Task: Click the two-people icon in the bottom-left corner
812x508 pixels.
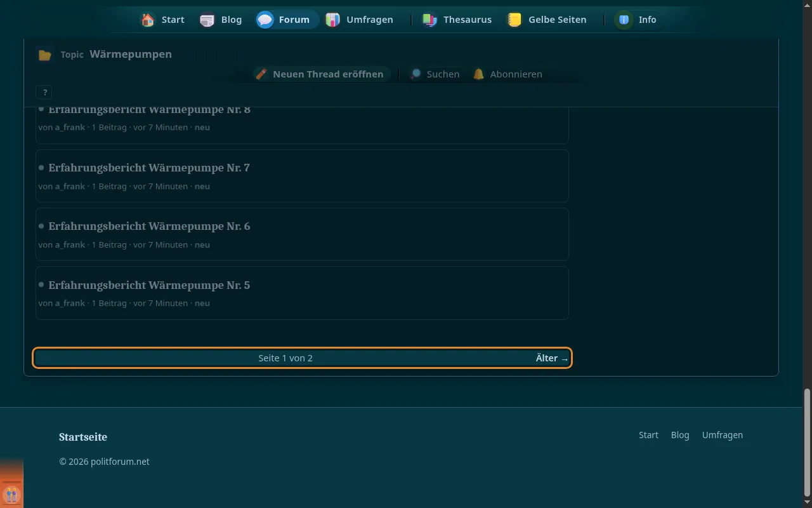Action: [11, 494]
